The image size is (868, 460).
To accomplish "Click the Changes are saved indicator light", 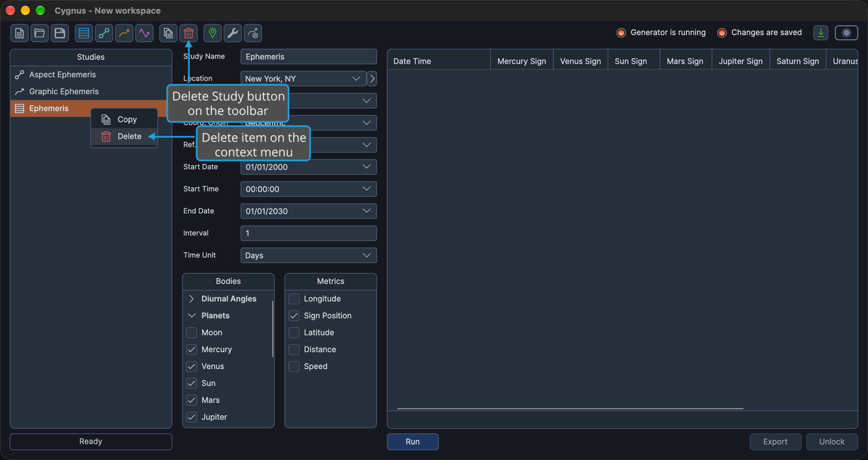I will click(x=722, y=32).
